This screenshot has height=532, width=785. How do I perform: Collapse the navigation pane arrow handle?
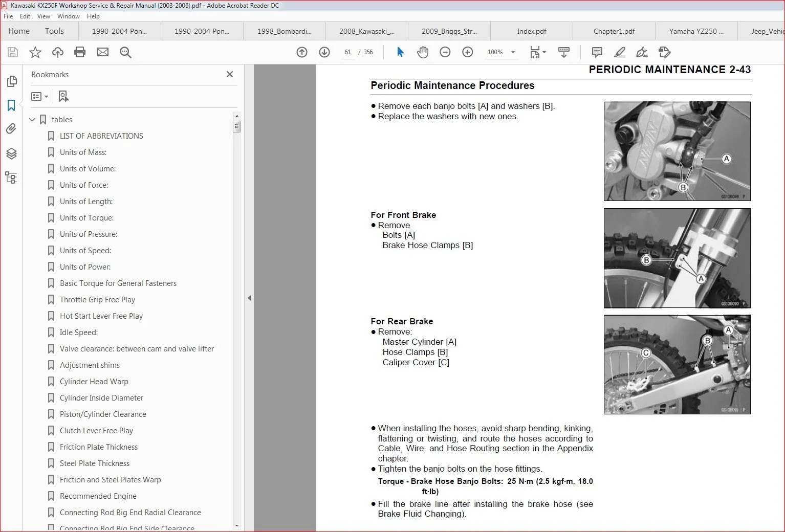[249, 298]
